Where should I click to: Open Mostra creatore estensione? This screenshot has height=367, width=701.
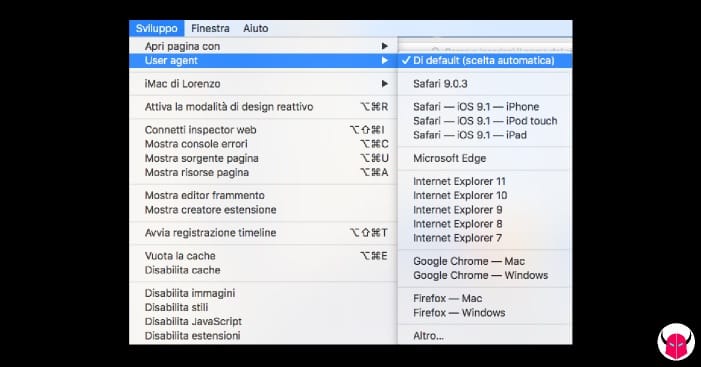coord(263,210)
